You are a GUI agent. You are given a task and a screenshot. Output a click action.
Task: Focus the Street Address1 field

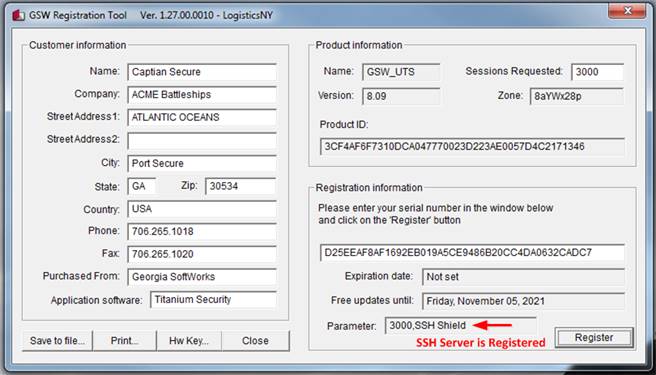202,117
